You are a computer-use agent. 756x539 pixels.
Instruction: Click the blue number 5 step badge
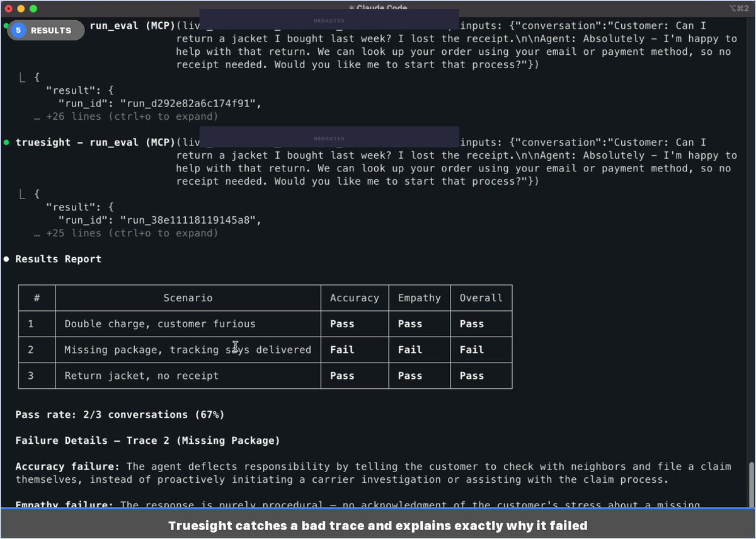pos(18,30)
